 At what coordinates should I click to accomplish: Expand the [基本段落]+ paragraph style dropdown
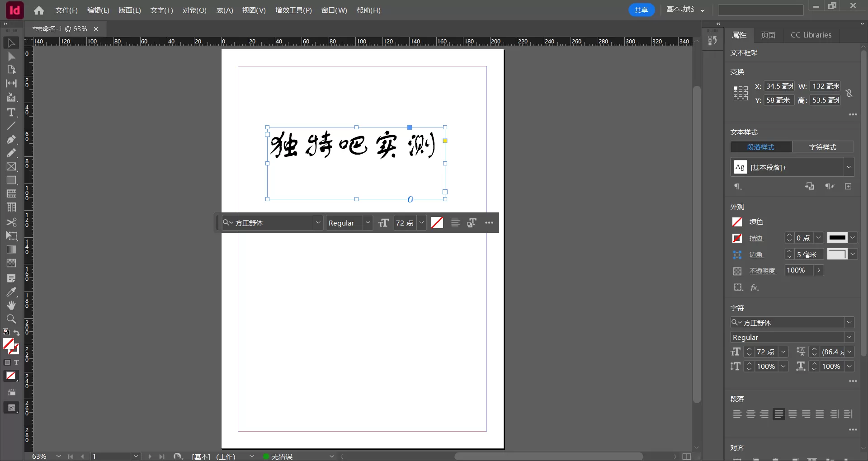tap(849, 167)
